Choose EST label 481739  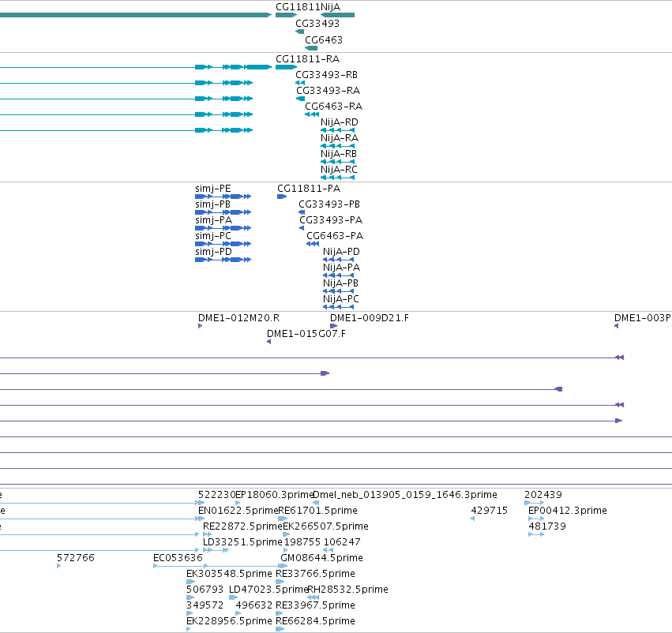(547, 526)
